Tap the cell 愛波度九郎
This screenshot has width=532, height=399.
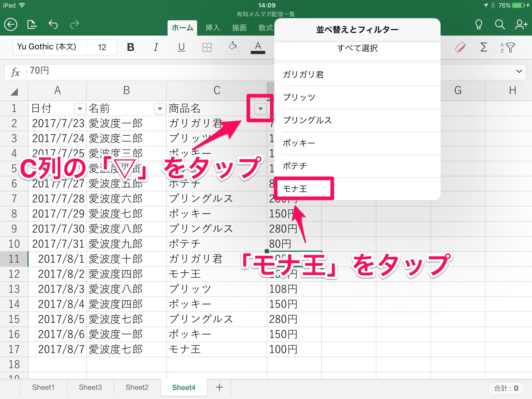tap(126, 244)
